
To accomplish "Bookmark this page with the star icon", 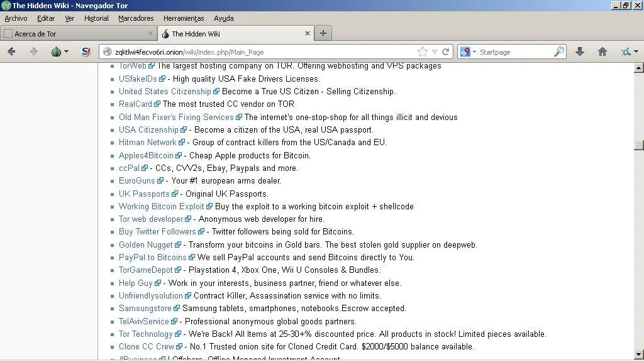I will 422,52.
